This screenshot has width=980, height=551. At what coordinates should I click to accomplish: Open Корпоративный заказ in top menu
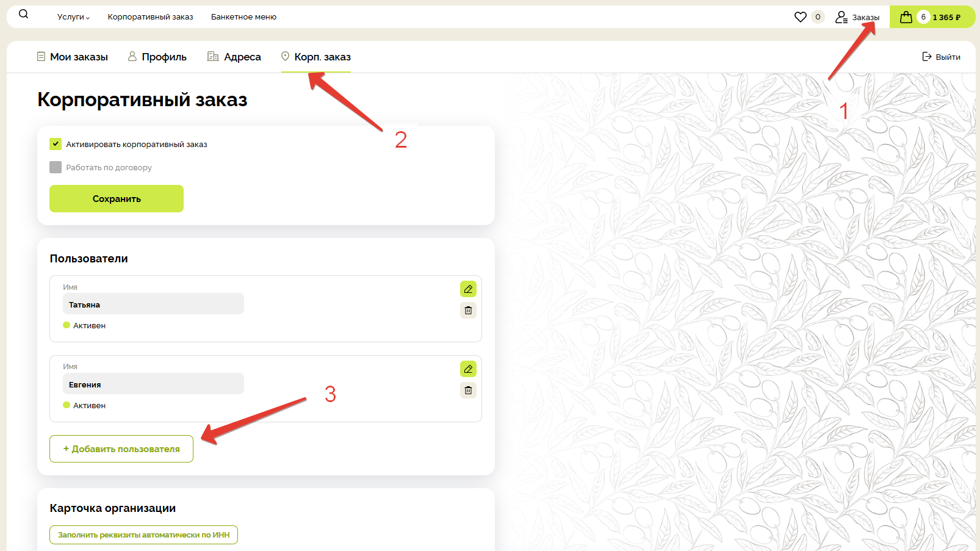[x=150, y=17]
